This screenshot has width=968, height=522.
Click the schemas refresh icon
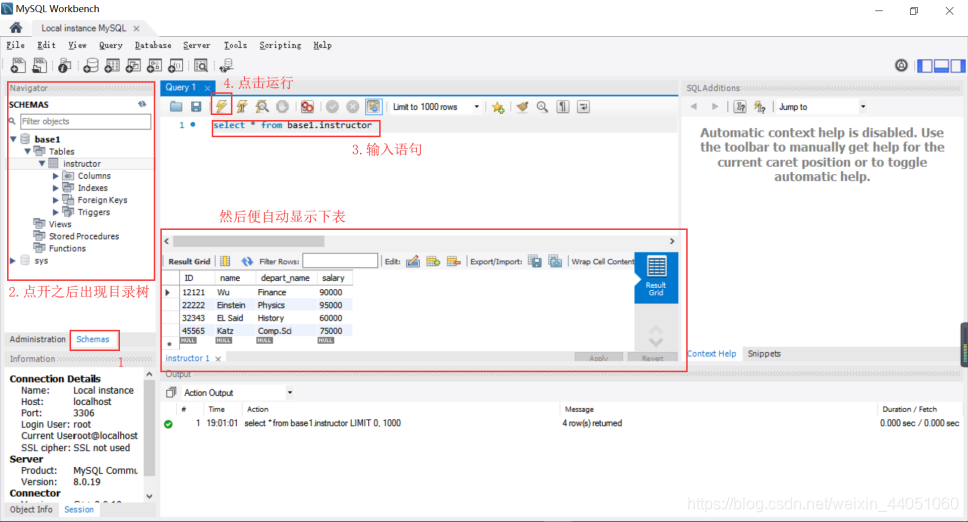(143, 104)
